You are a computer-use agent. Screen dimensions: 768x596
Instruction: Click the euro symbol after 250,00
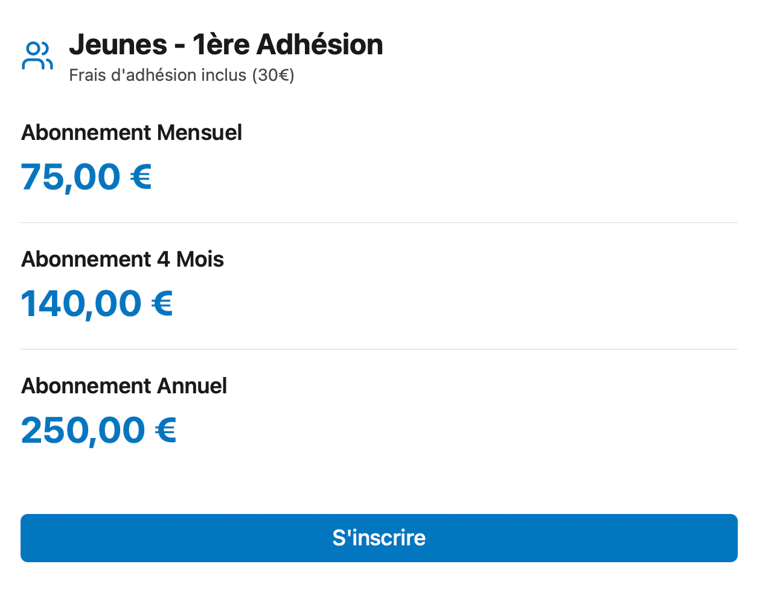point(165,431)
